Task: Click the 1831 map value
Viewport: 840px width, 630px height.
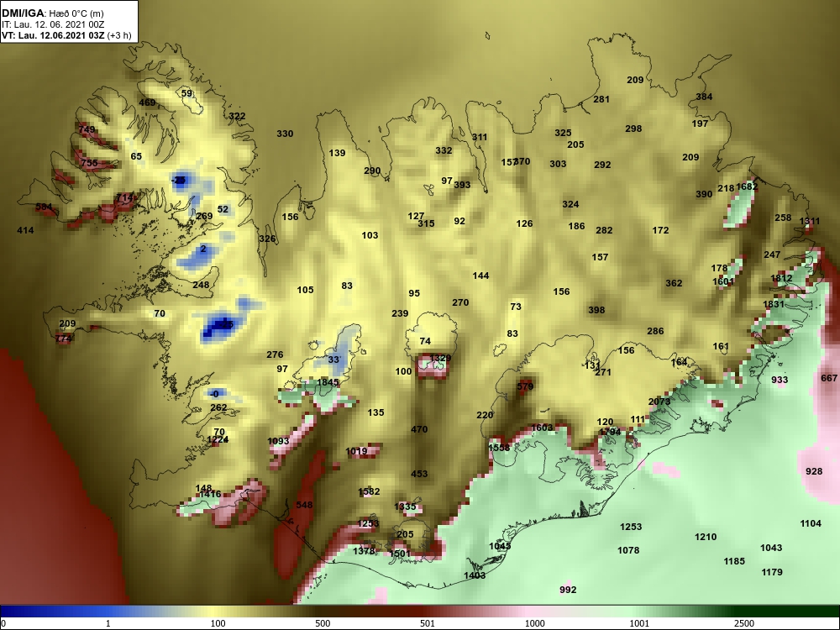Action: 774,304
